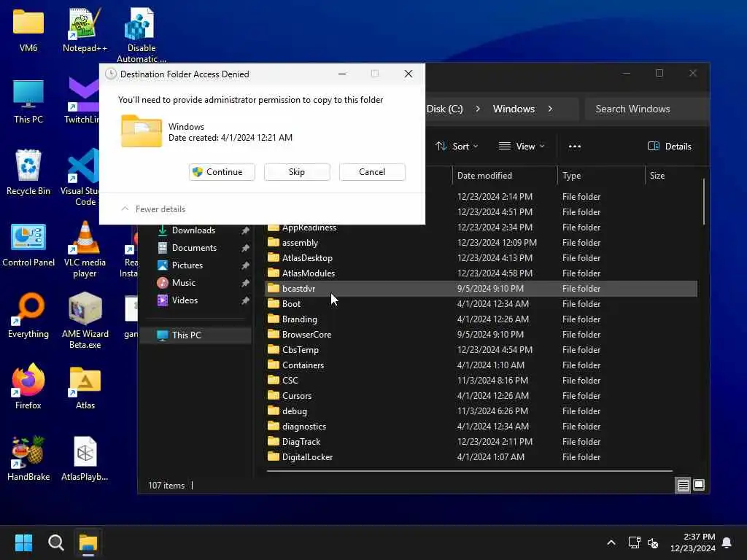Open Control Panel desktop icon
747x560 pixels.
pos(28,244)
